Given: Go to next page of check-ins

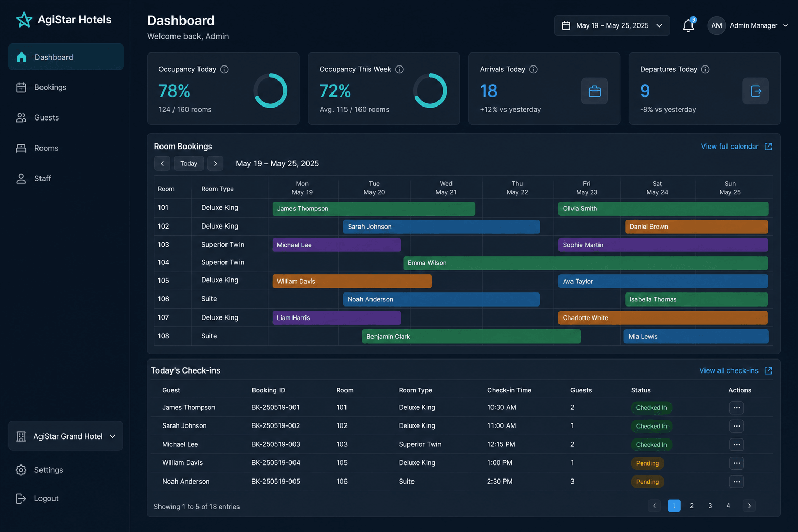Looking at the screenshot, I should (749, 506).
